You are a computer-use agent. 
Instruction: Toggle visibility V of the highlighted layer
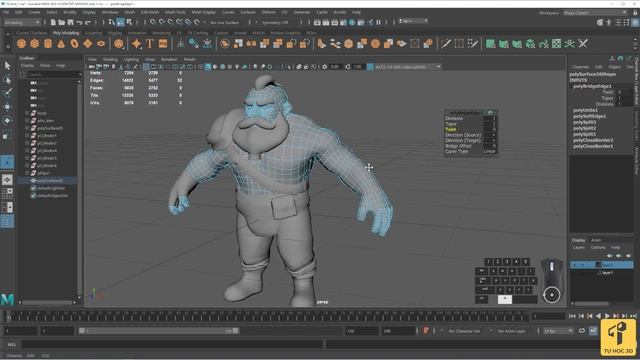(575, 265)
